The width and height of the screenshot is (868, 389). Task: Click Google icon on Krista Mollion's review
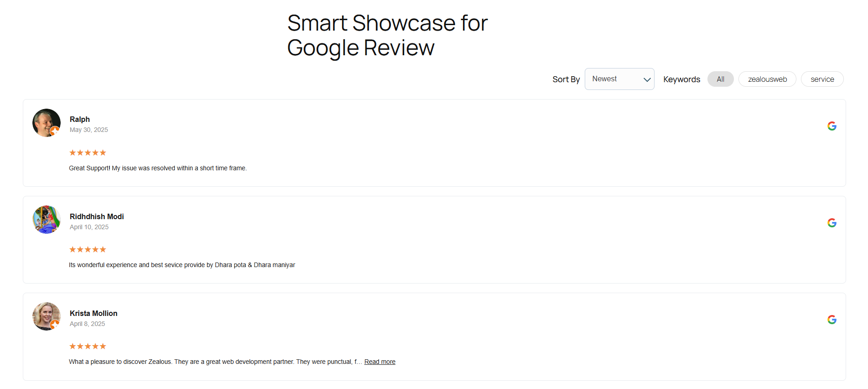tap(832, 320)
